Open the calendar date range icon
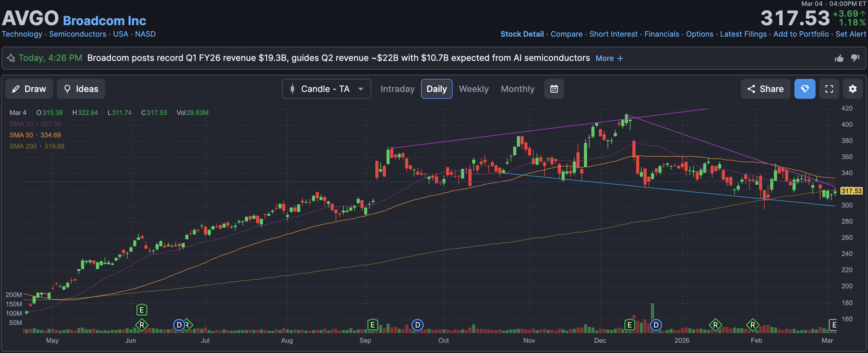 coord(554,89)
